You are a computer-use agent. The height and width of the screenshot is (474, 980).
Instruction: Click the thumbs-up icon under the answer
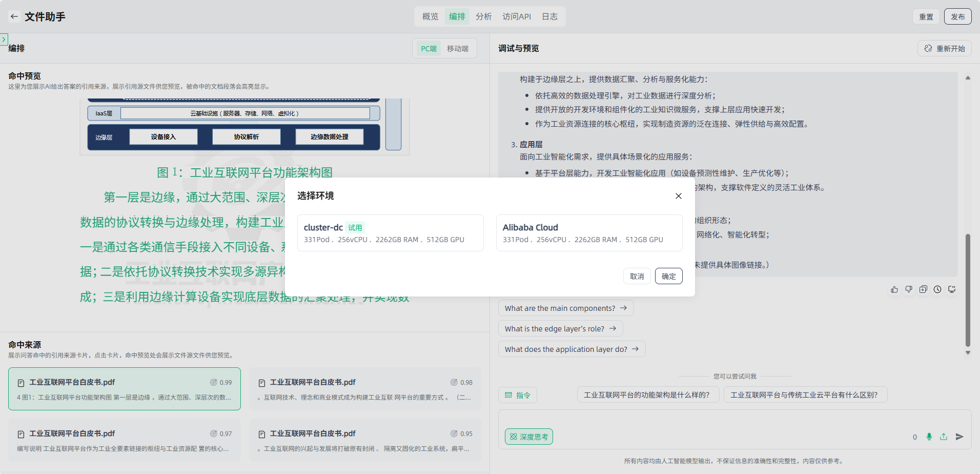click(894, 289)
